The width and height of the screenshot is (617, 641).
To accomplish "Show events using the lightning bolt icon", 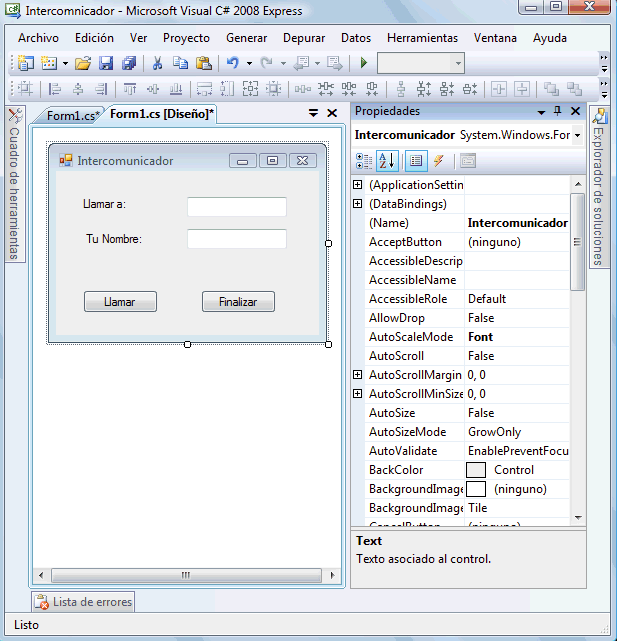I will click(439, 161).
